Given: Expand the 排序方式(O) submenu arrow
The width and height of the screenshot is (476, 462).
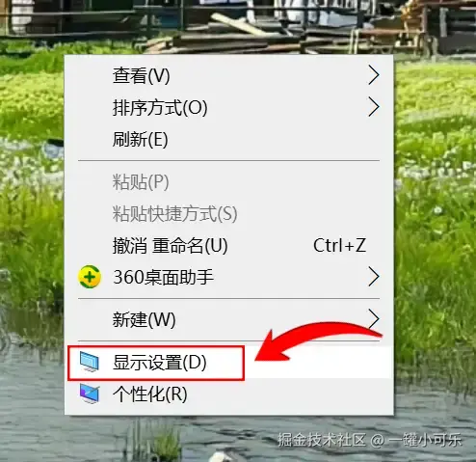Looking at the screenshot, I should [x=374, y=107].
